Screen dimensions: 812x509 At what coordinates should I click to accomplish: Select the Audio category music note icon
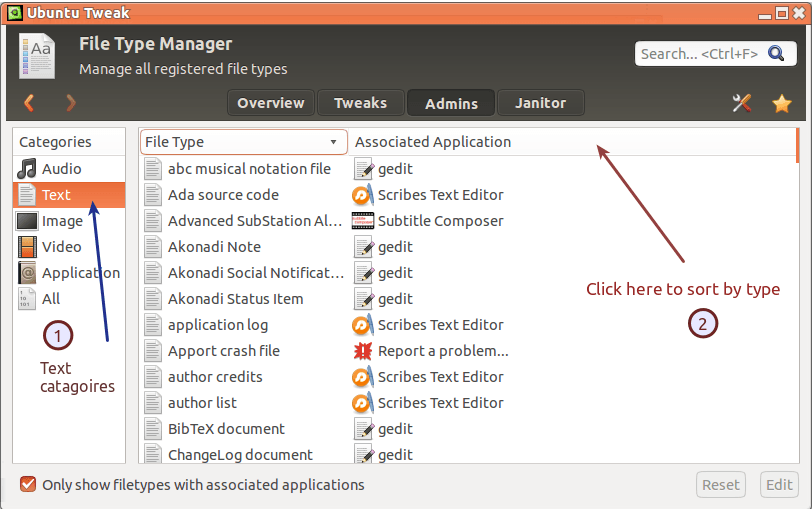pyautogui.click(x=27, y=169)
